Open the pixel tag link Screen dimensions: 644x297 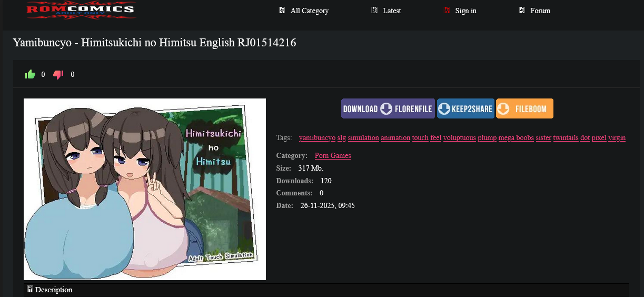[x=599, y=137]
